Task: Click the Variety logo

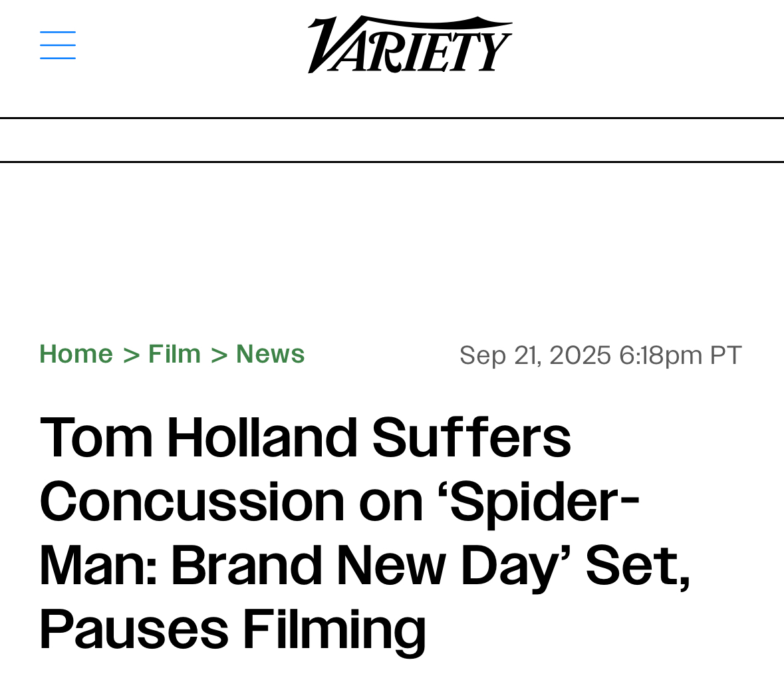Action: pos(410,45)
